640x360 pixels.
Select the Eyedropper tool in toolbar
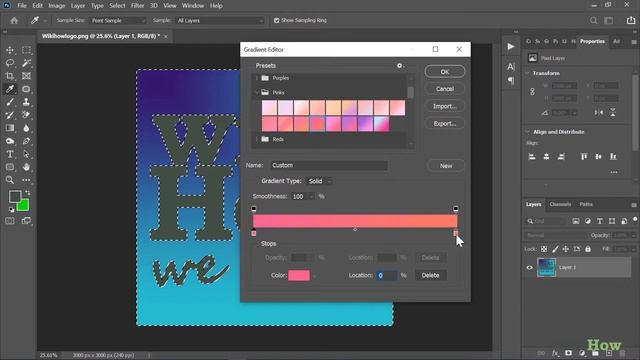[x=10, y=89]
